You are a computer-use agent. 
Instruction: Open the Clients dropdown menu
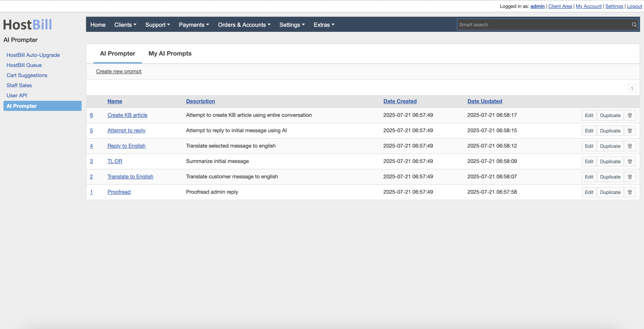pos(125,25)
